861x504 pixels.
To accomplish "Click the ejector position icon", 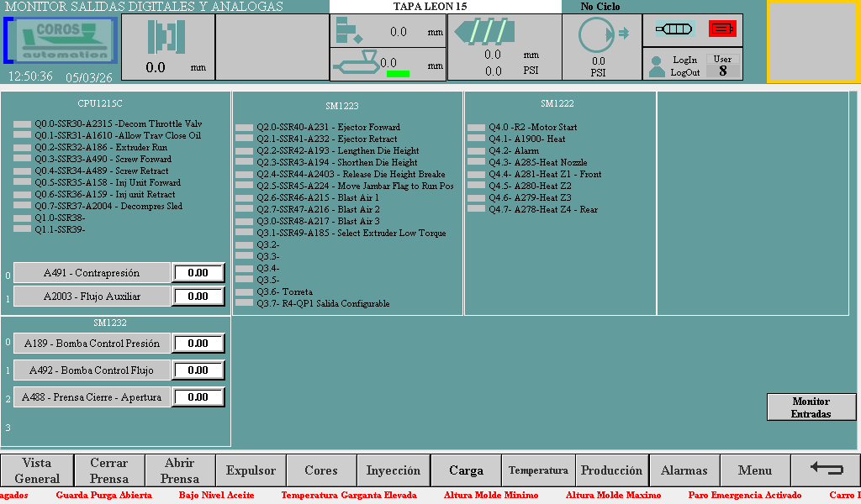I will (x=348, y=31).
